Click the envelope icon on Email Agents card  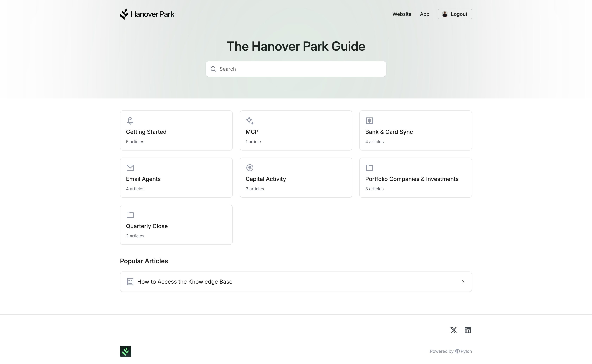[x=130, y=168]
